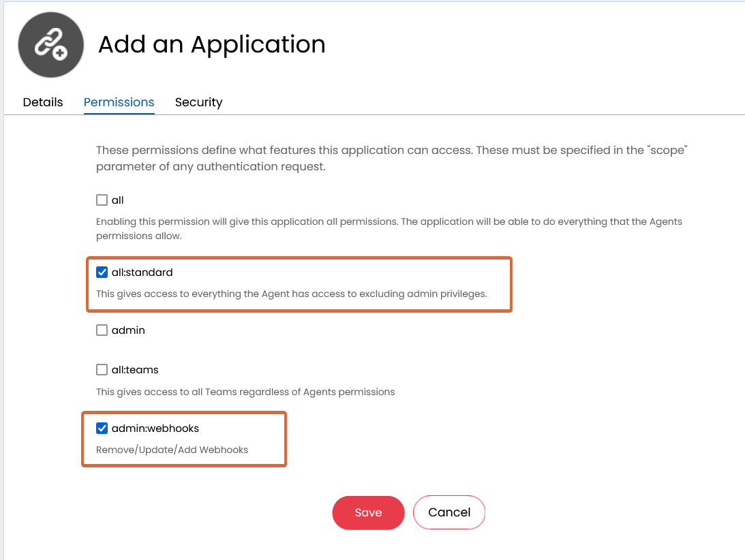The width and height of the screenshot is (745, 560).
Task: Open the Security tab
Action: [198, 102]
